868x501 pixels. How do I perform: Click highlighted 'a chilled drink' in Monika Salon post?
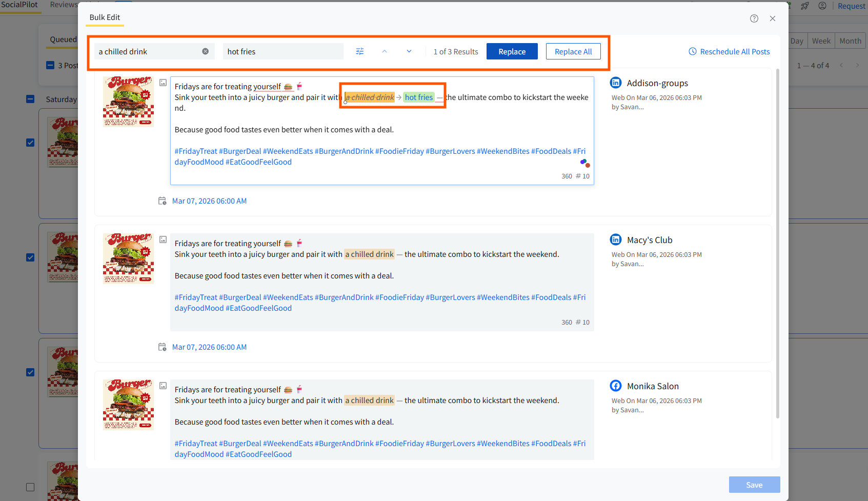pyautogui.click(x=369, y=400)
